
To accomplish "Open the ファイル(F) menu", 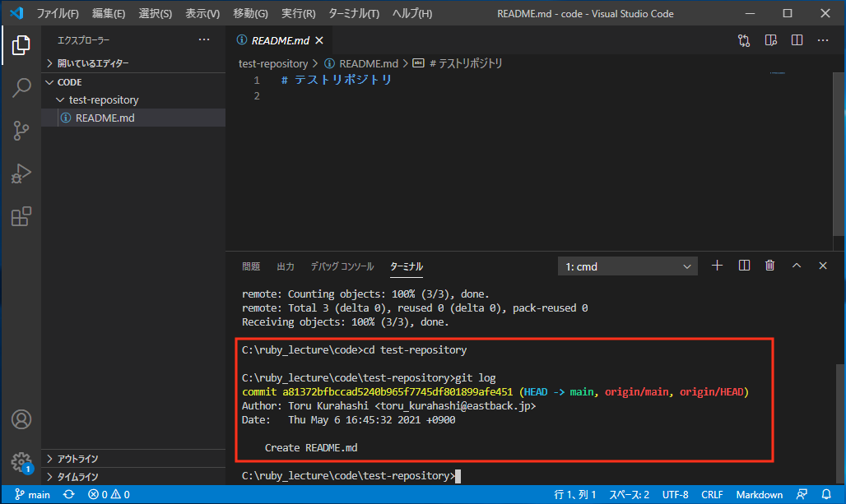I will click(57, 13).
